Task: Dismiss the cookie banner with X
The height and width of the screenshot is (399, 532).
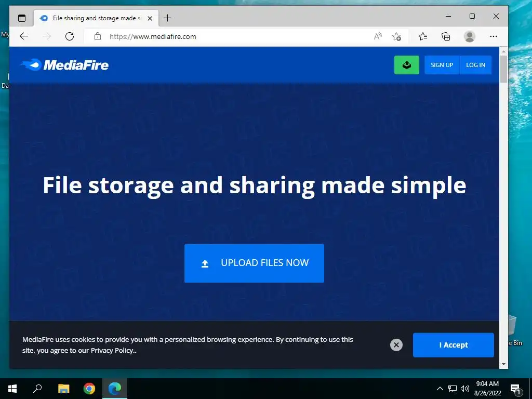Action: [x=396, y=345]
